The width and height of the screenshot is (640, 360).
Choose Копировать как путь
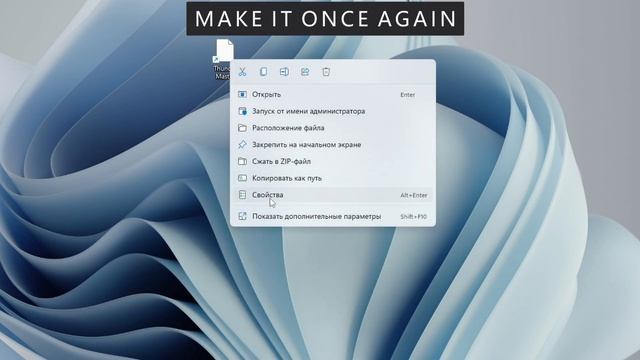click(333, 178)
